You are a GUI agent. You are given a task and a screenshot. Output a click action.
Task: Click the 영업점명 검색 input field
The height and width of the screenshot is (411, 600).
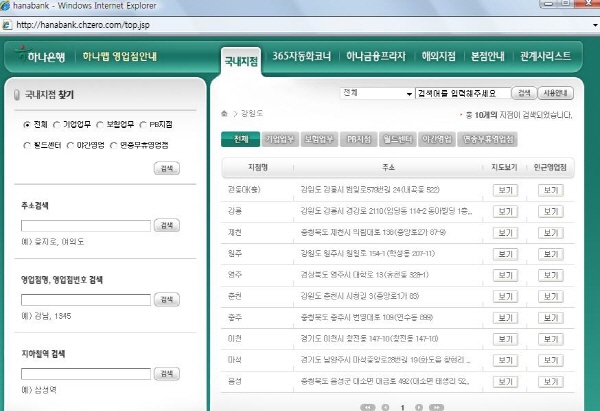coord(85,299)
